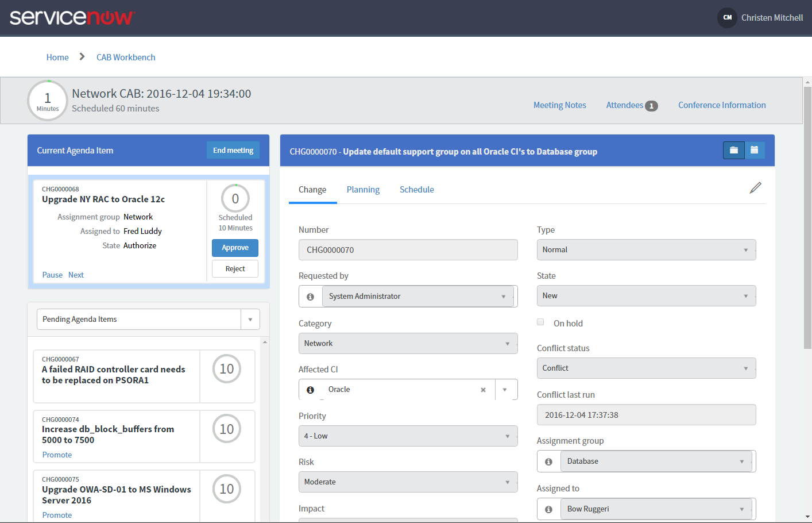Click the 0 scheduled timer circle for CHG0000068

235,198
